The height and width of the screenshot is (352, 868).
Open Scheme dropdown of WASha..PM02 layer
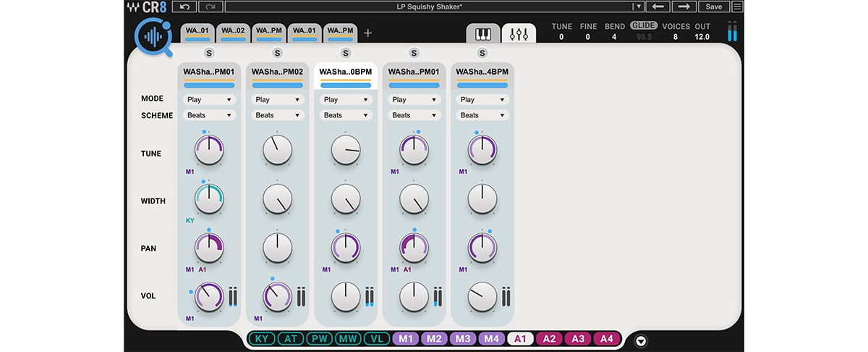tap(277, 115)
